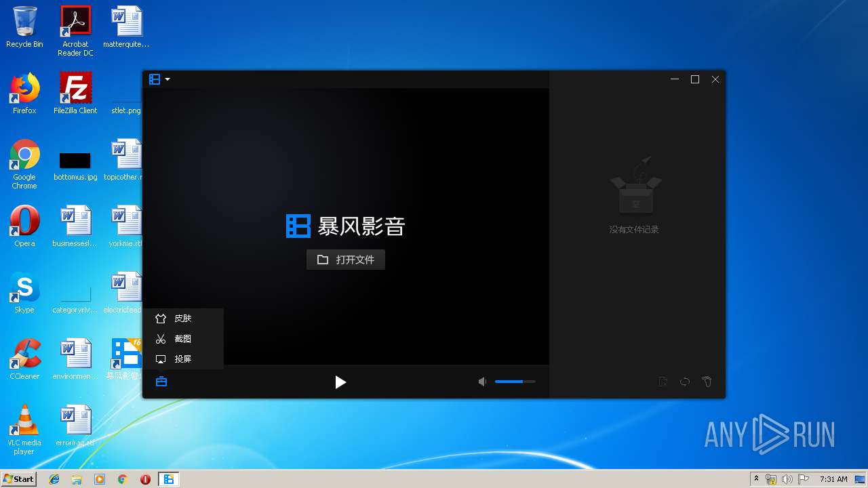
Task: Minimize the Baofeng player window
Action: 675,79
